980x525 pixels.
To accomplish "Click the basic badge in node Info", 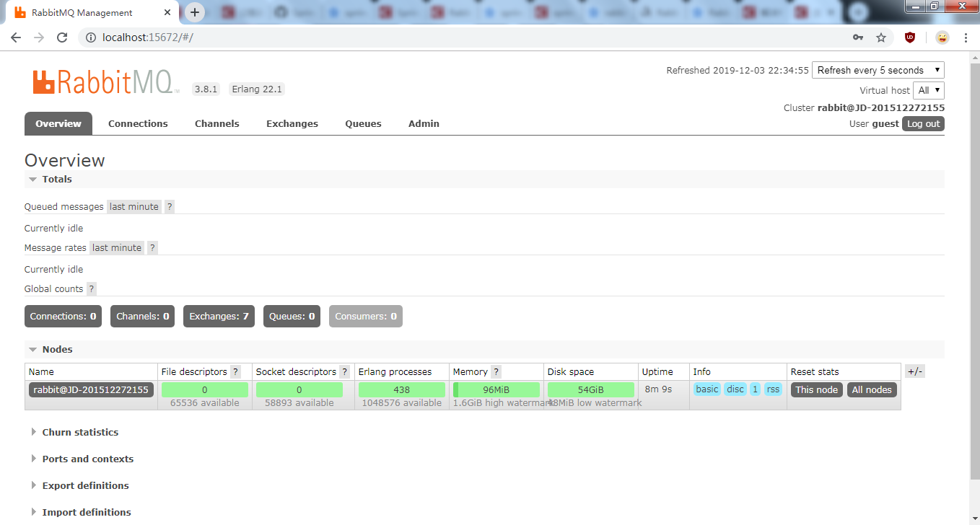I will point(707,389).
